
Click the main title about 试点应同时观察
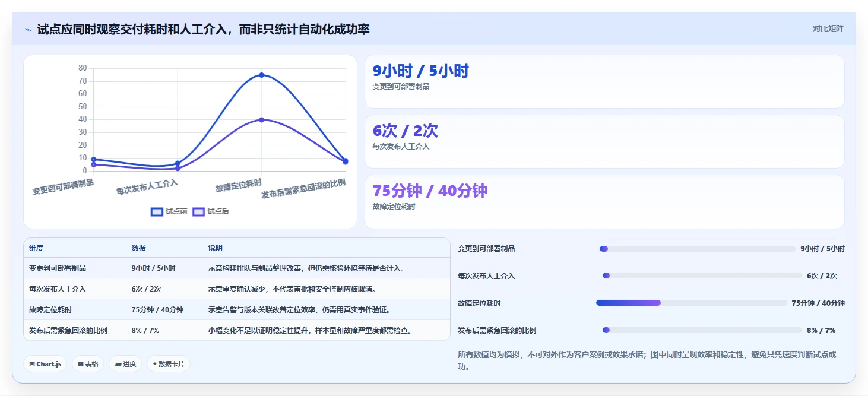pos(203,29)
